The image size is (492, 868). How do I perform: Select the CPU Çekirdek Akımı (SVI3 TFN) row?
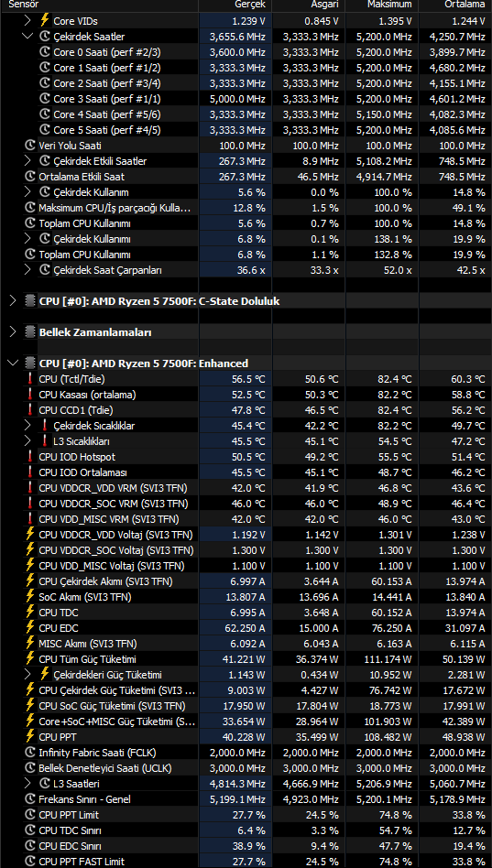coord(246,581)
